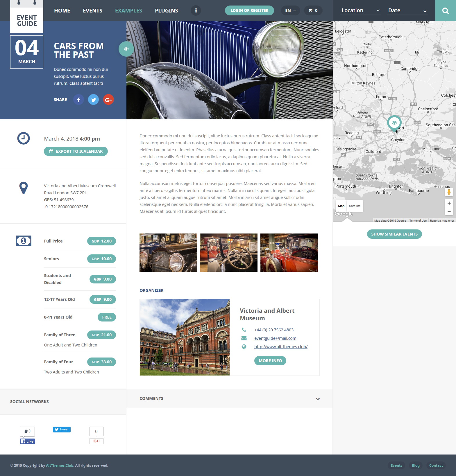Screen dimensions: 456x476
Task: Click More Info organizer button
Action: click(270, 361)
